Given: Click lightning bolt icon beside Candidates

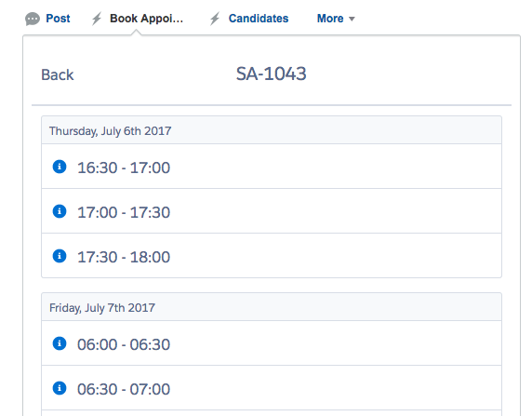Looking at the screenshot, I should [x=215, y=19].
